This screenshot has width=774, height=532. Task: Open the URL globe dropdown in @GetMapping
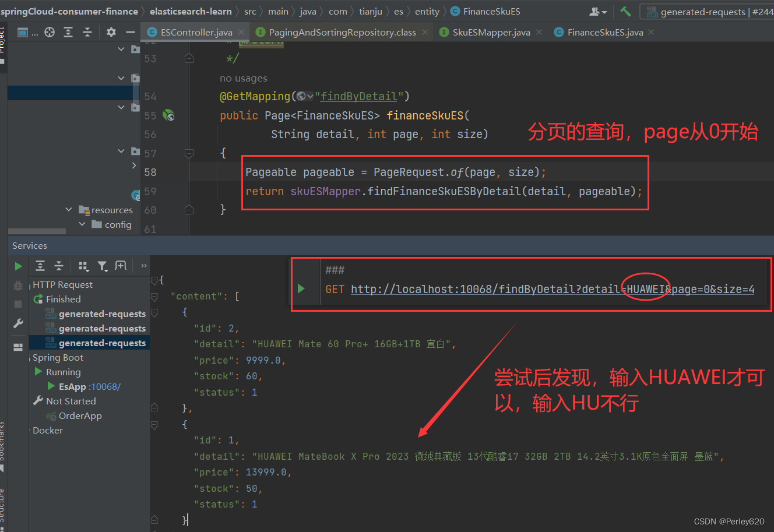(x=305, y=96)
